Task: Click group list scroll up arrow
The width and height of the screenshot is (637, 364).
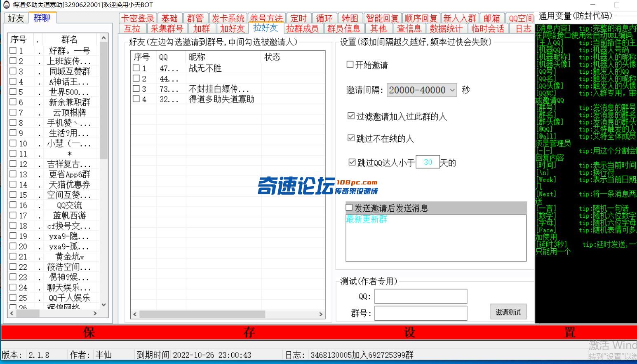Action: coord(103,38)
